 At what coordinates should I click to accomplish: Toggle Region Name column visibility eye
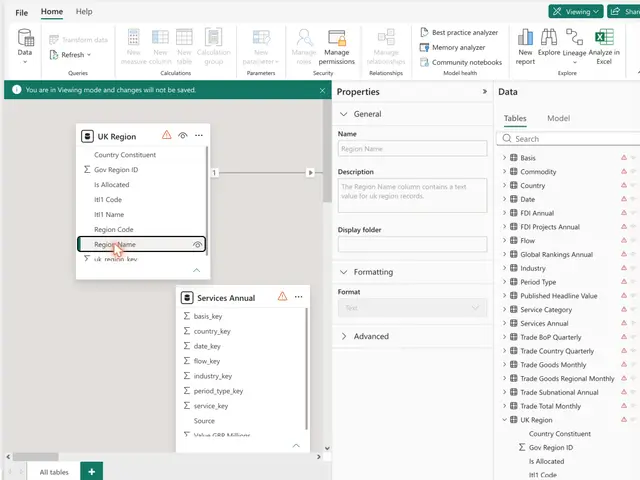click(x=198, y=244)
